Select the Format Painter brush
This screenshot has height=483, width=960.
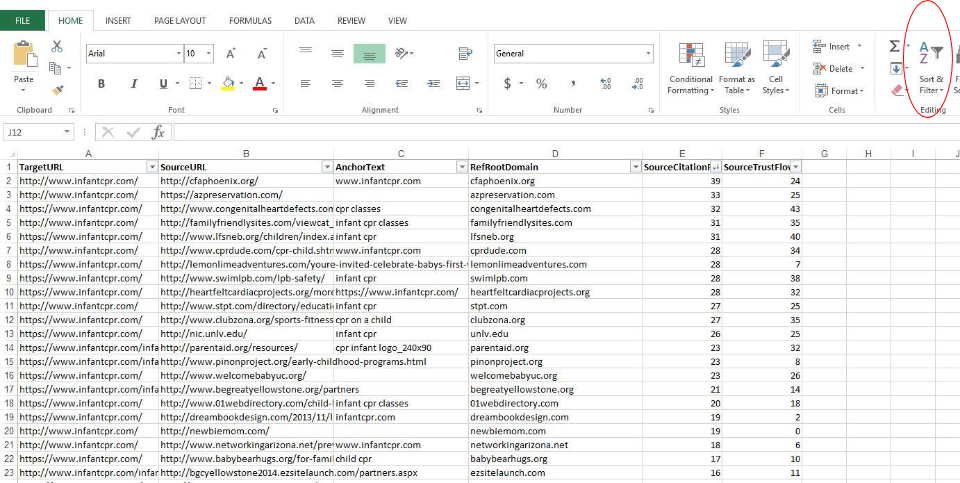point(58,91)
